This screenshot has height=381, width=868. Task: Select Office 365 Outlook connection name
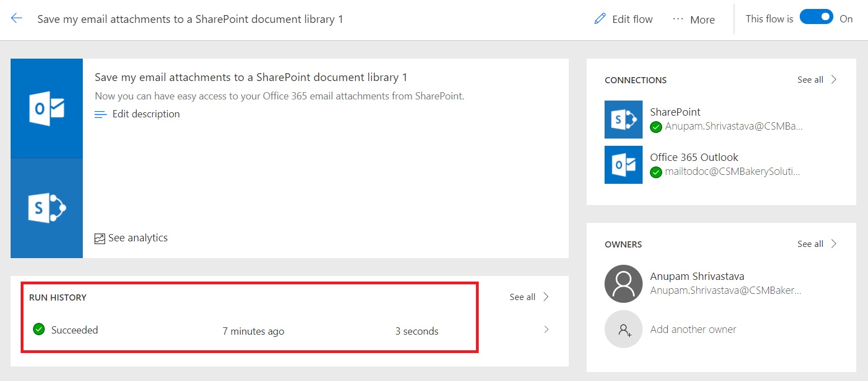pyautogui.click(x=694, y=158)
